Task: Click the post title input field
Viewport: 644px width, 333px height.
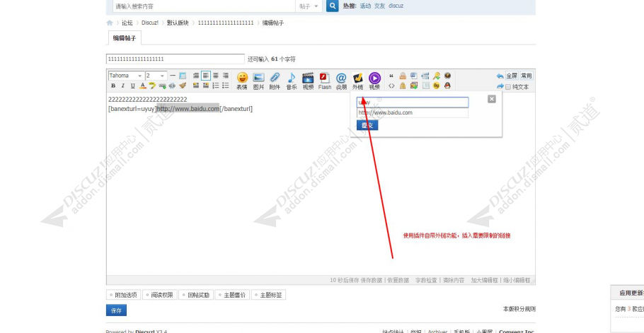Action: point(176,59)
